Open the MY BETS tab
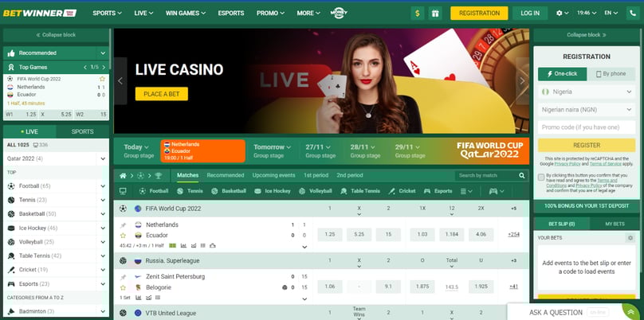Screen dimensions: 644x320 [615, 224]
